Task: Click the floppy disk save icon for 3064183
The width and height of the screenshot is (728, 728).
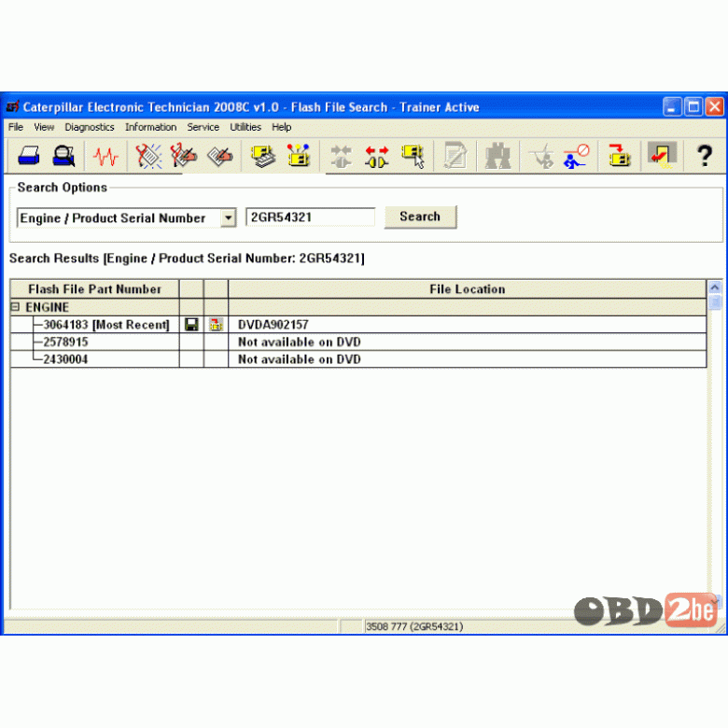Action: (x=191, y=325)
